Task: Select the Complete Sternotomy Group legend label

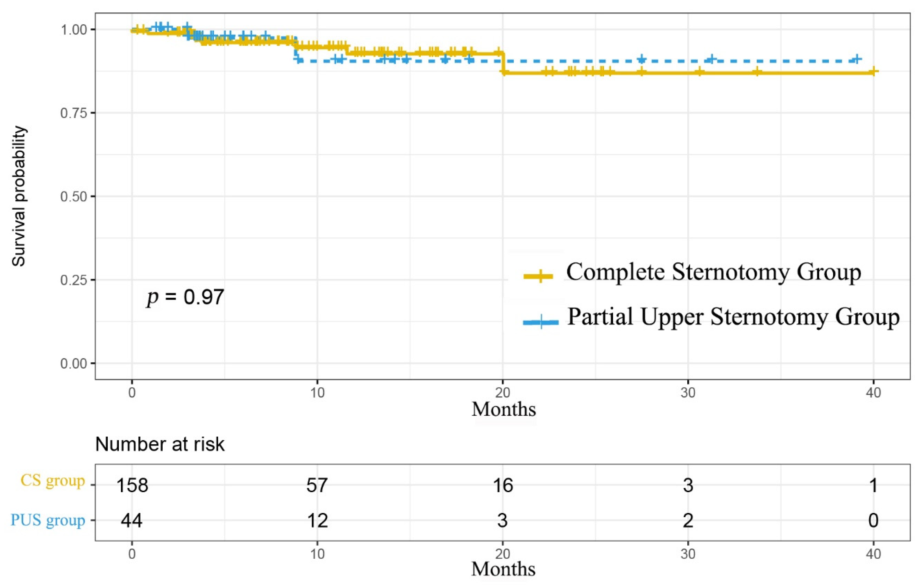Action: coord(713,273)
